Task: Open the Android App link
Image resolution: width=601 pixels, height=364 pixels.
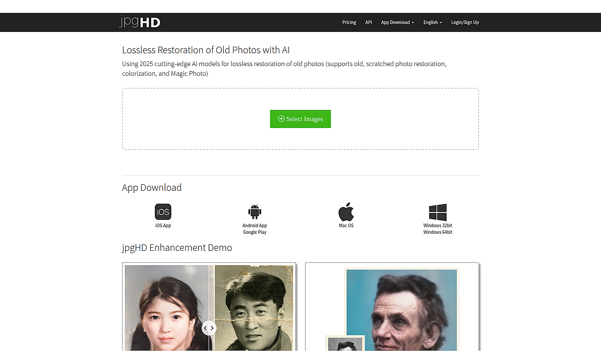Action: click(x=255, y=225)
